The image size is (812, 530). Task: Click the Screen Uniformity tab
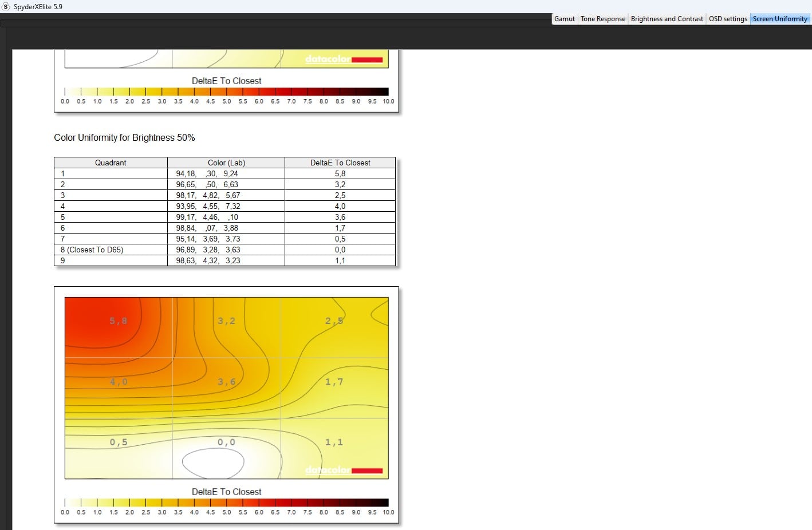[779, 19]
